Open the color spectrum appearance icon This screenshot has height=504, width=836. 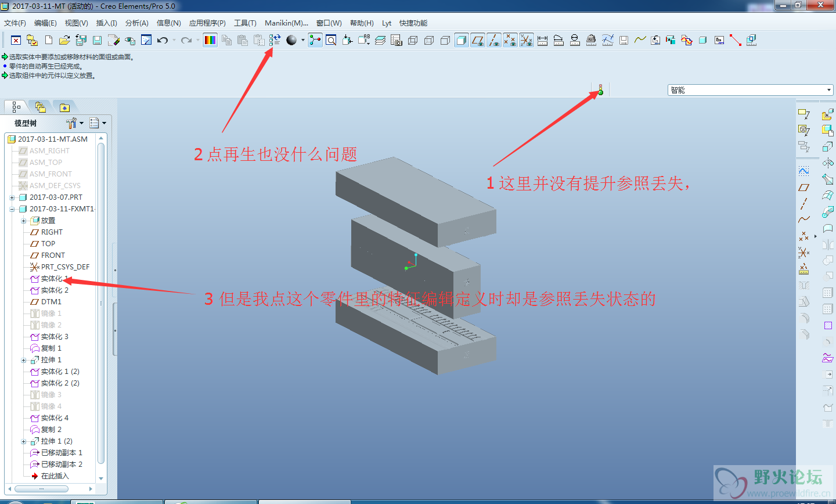[210, 40]
